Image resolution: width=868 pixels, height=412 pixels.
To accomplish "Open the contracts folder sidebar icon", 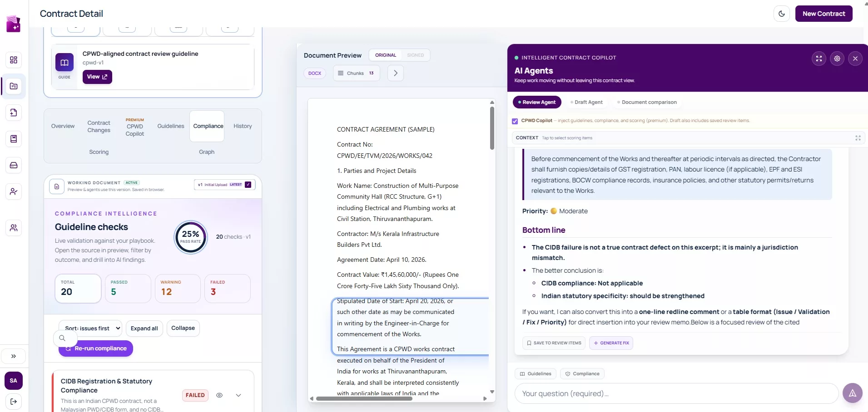I will pyautogui.click(x=14, y=86).
